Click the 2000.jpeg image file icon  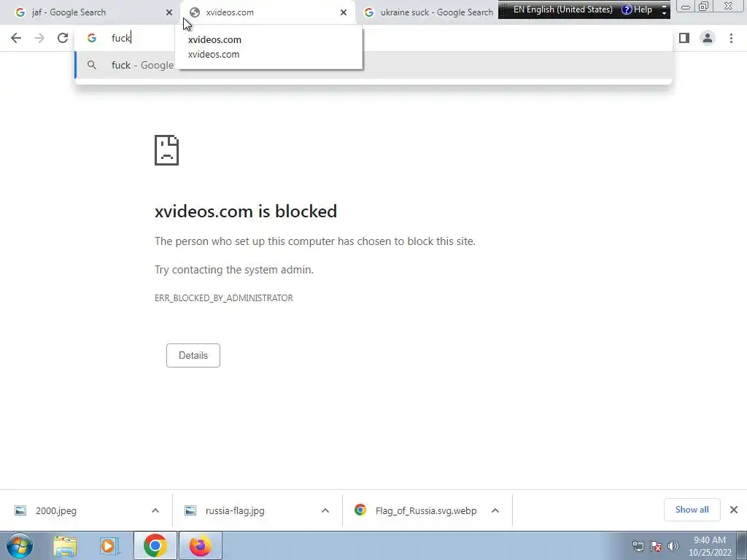point(20,510)
